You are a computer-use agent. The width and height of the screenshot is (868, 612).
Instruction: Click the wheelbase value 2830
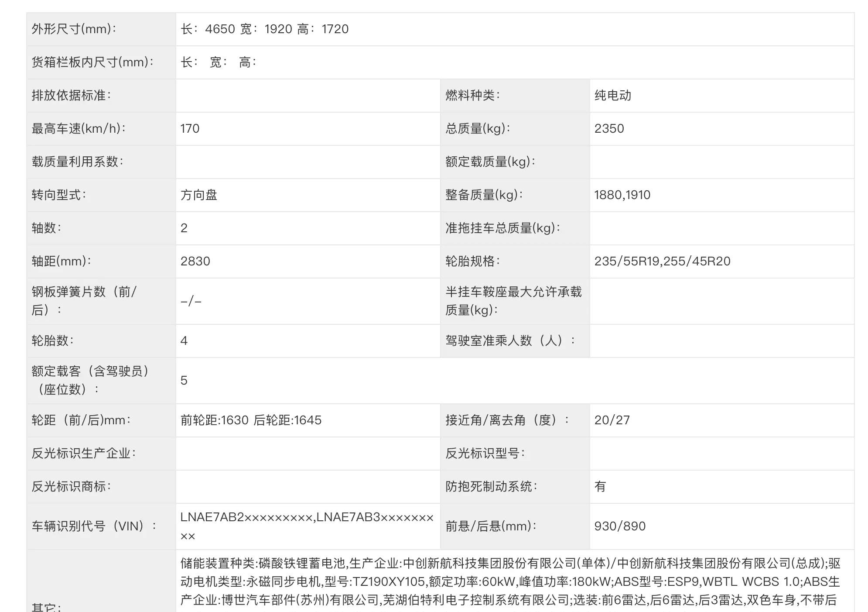(x=195, y=261)
